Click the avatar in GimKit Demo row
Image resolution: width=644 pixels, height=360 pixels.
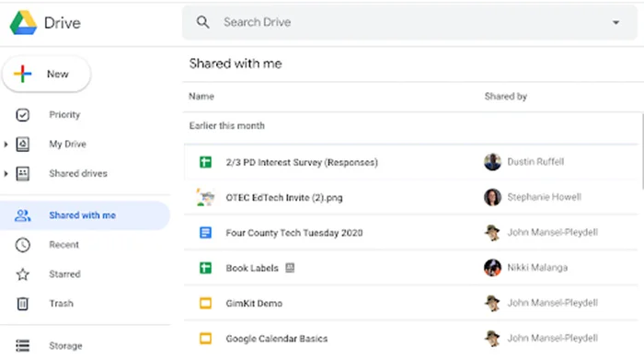click(492, 303)
